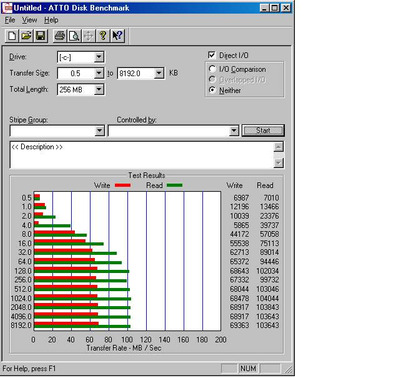Open the View menu

(29, 20)
